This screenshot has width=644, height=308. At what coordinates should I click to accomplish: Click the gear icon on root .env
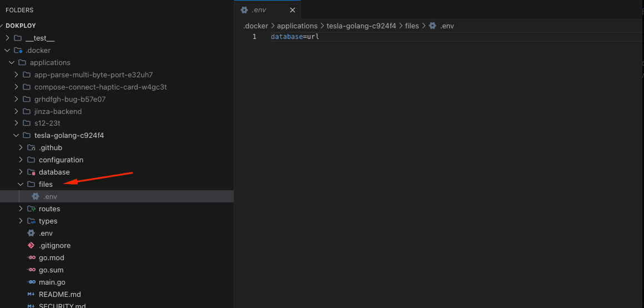coord(32,234)
